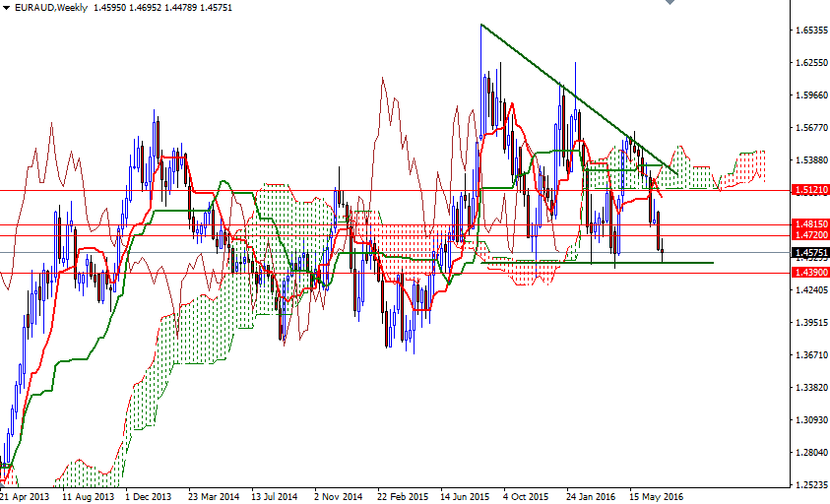Click the 1.42405 price axis value
This screenshot has height=504, width=830.
pyautogui.click(x=812, y=290)
